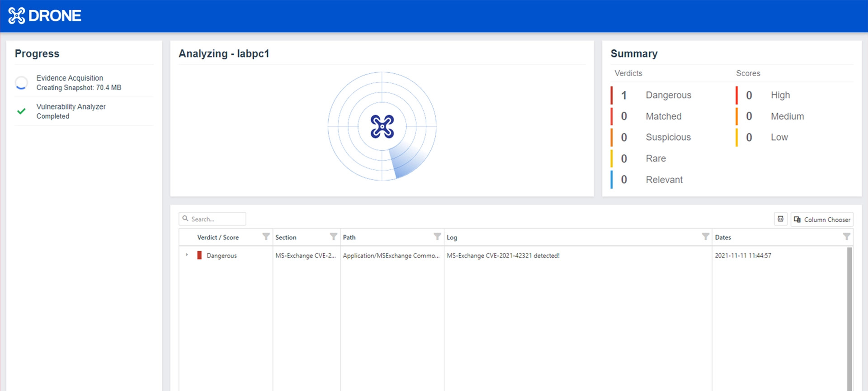Screen dimensions: 868x391
Task: Open filter for Verdict / Score column
Action: 266,237
